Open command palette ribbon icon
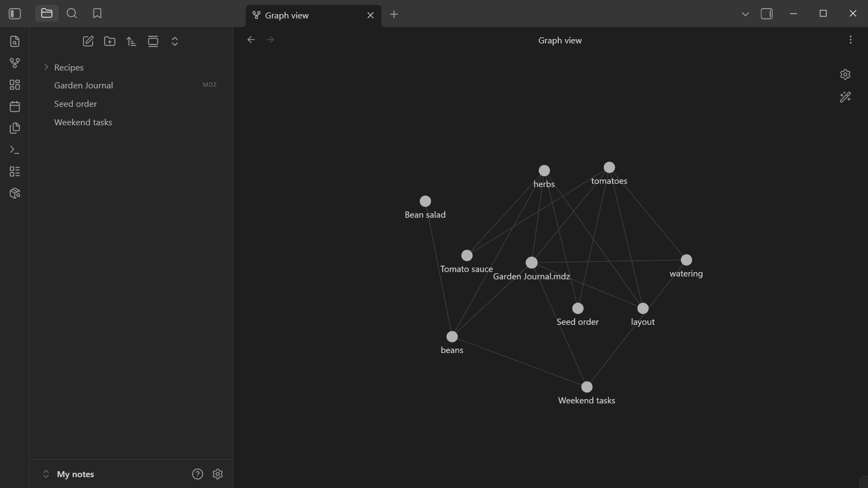The image size is (868, 488). pyautogui.click(x=15, y=150)
